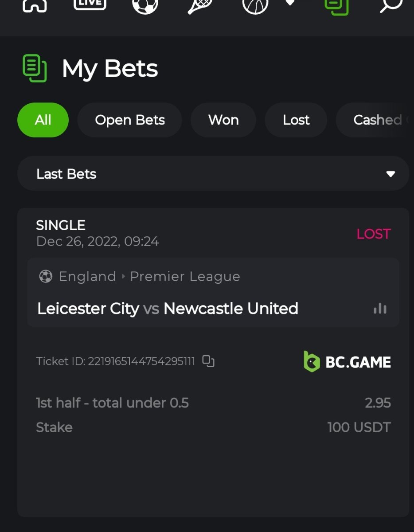Select the tennis racket icon

tap(200, 5)
